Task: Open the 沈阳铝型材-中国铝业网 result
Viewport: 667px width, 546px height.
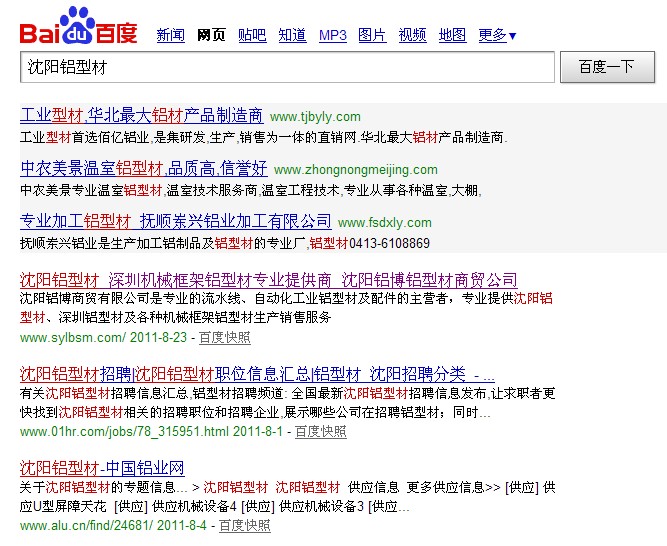Action: pyautogui.click(x=102, y=468)
